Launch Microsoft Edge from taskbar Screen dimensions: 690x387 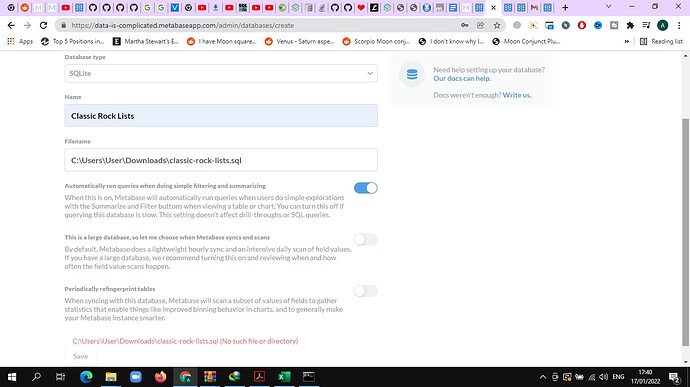click(86, 377)
